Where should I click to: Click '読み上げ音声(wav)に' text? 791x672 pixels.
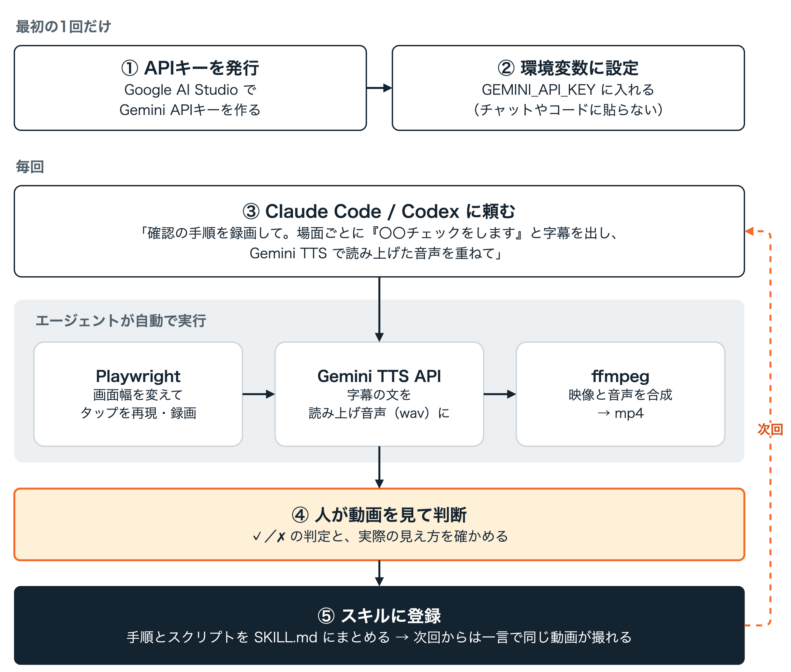point(379,413)
